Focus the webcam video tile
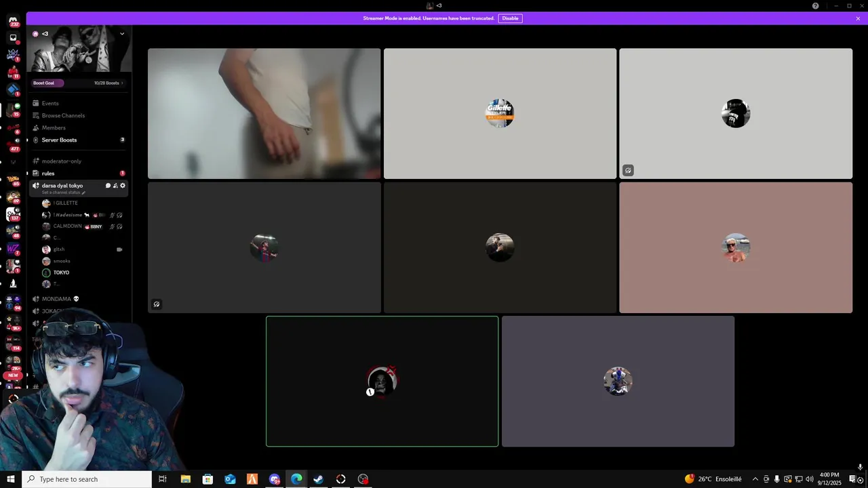 (264, 113)
